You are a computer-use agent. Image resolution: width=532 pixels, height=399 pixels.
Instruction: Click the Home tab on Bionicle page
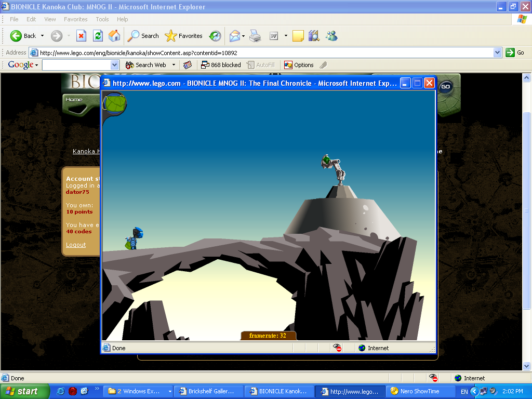74,99
